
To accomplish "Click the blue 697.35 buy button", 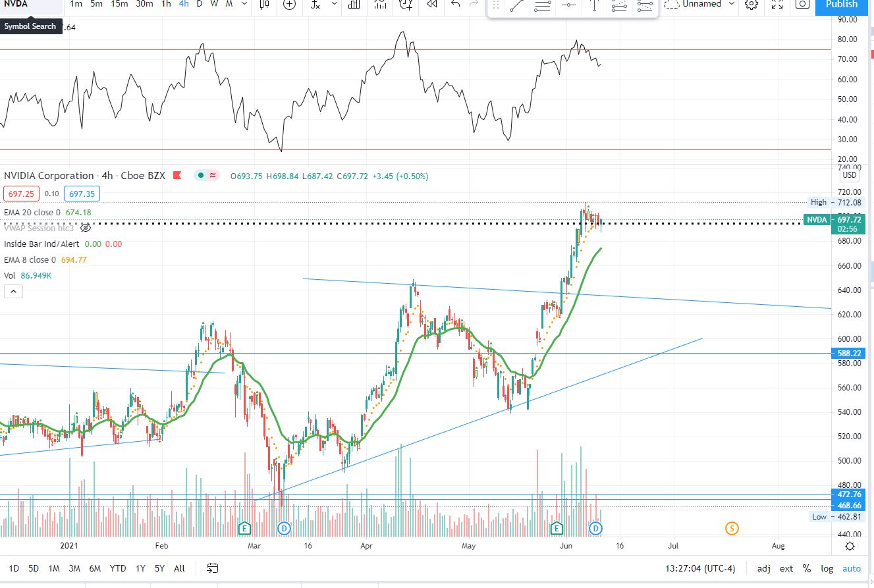I will tap(82, 194).
